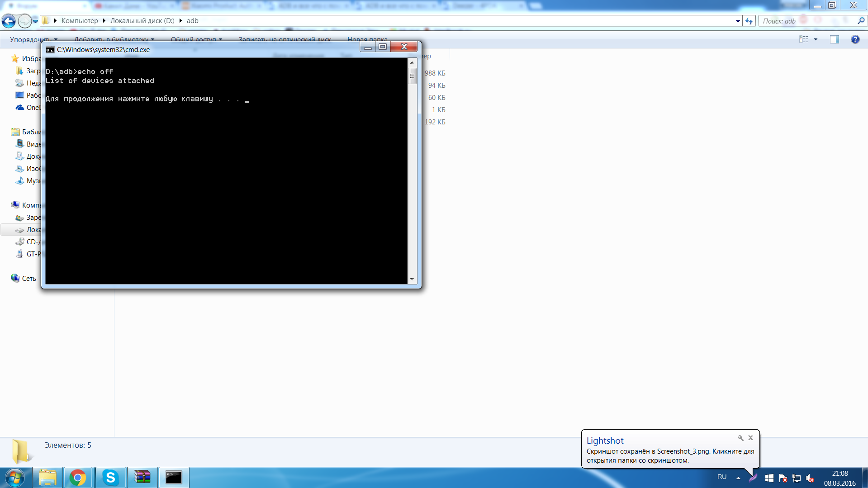Click the 60 КБ file size cell
This screenshot has height=488, width=868.
(x=436, y=98)
